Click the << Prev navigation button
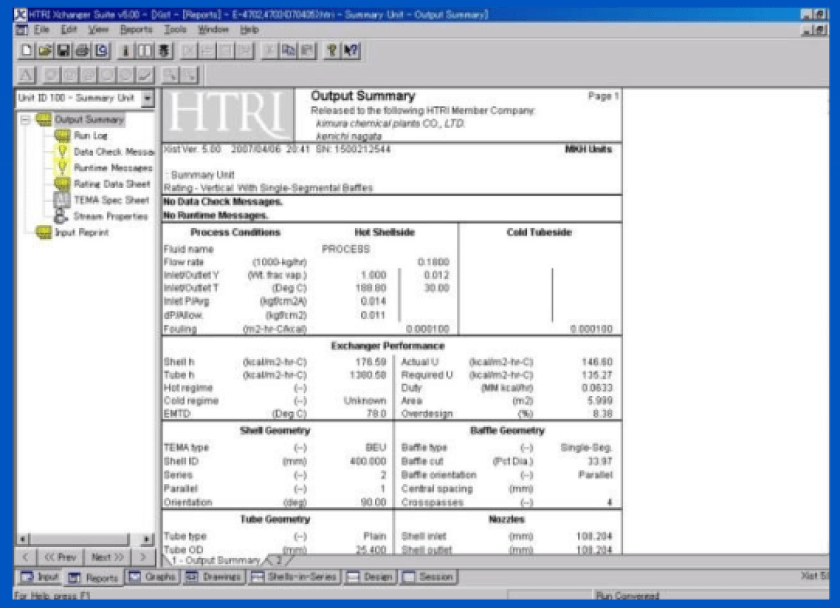 pyautogui.click(x=60, y=556)
